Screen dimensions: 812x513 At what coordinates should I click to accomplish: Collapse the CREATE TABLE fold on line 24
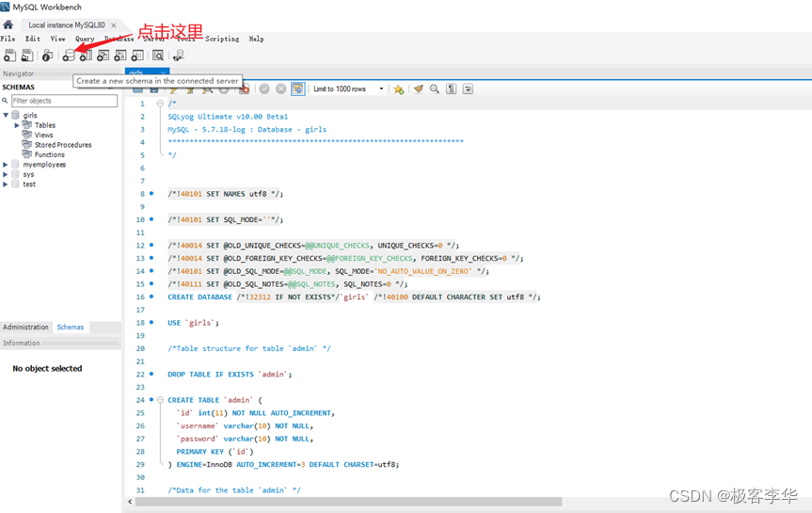tap(160, 399)
